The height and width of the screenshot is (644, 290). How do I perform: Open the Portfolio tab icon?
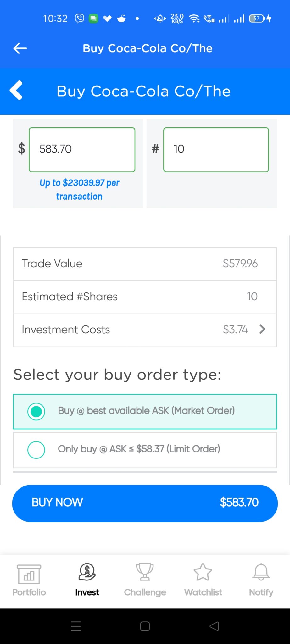pos(29,574)
